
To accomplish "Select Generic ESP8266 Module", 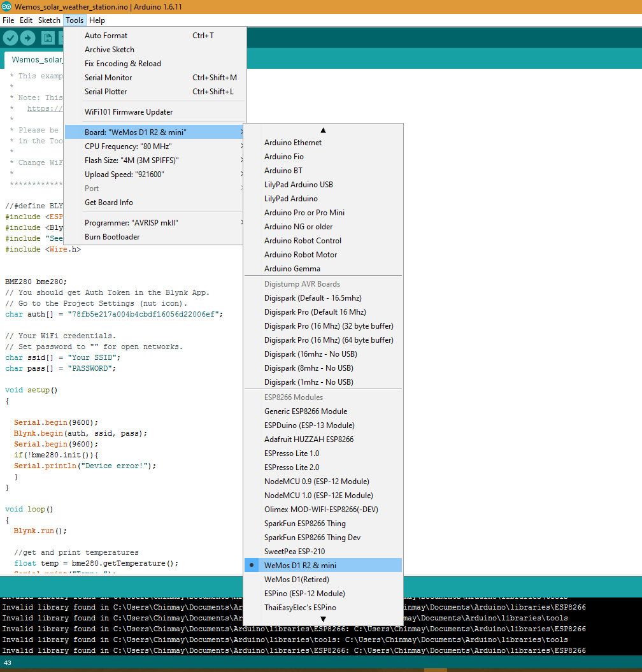I will tap(323, 411).
